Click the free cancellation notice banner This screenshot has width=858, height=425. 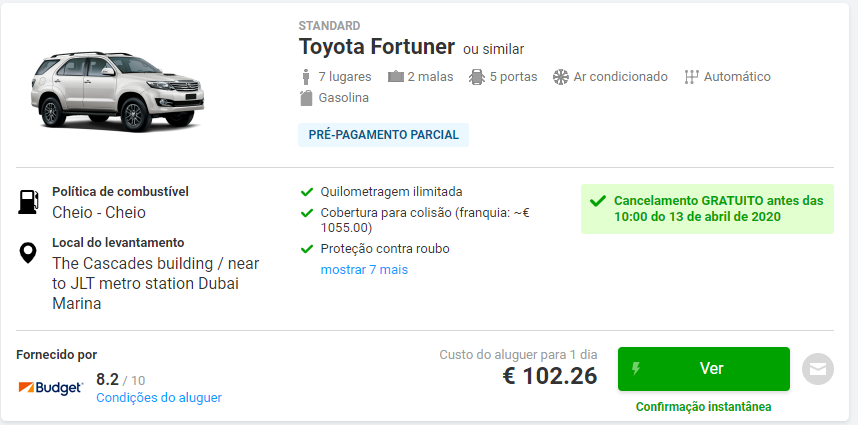click(x=707, y=209)
